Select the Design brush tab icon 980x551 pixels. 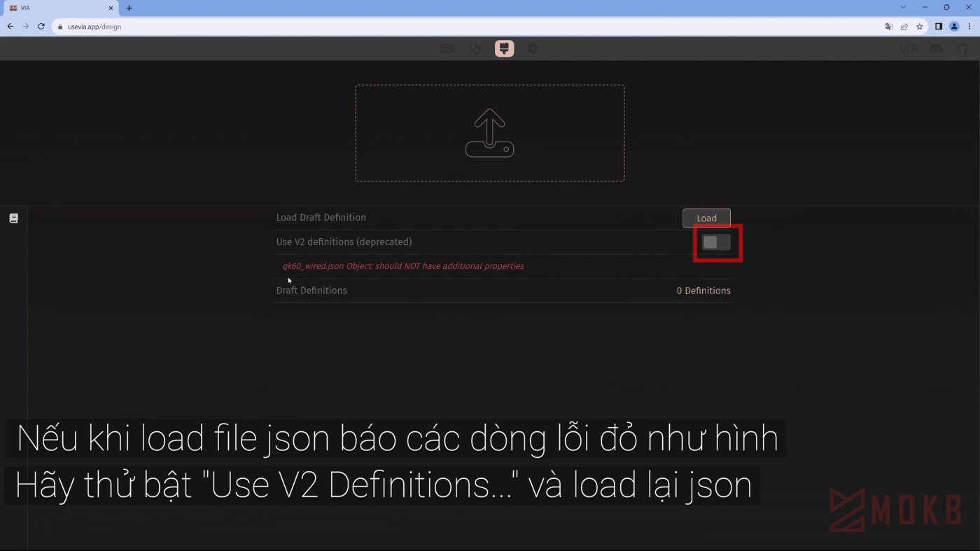click(504, 48)
